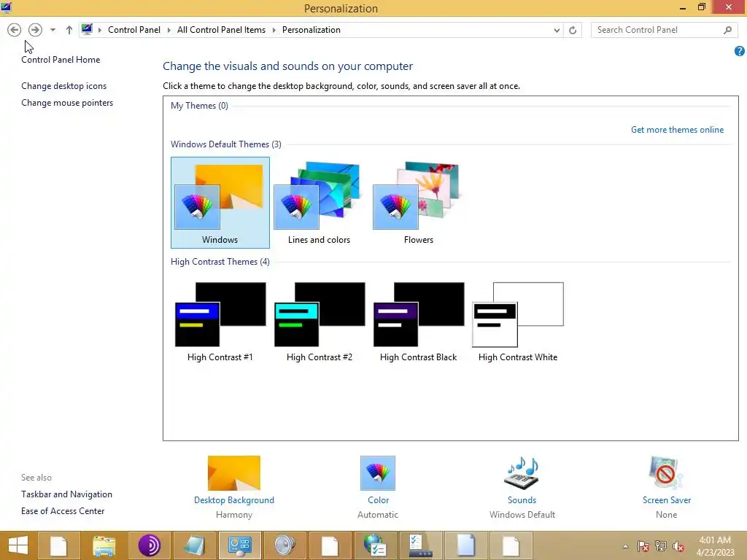Click the network tray icon
Image resolution: width=747 pixels, height=560 pixels.
click(x=661, y=546)
